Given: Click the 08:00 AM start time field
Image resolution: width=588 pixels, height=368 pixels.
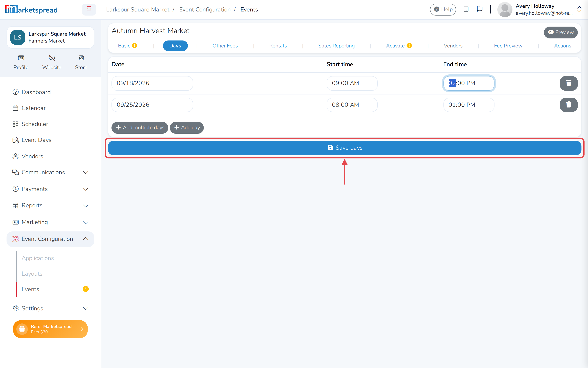Looking at the screenshot, I should [x=352, y=105].
